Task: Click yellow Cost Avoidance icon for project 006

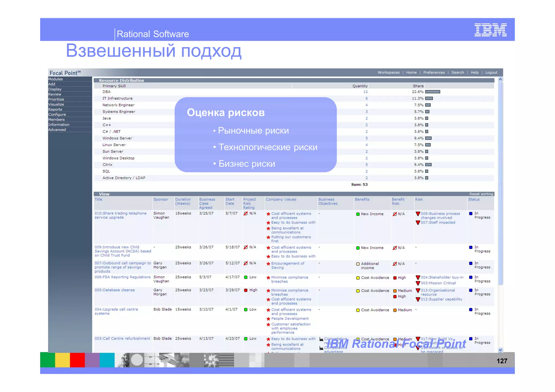Action: click(x=358, y=278)
